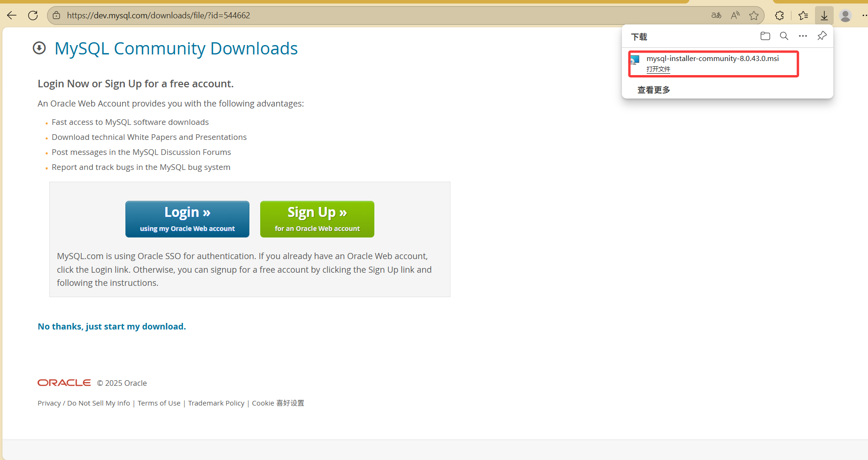This screenshot has height=460, width=868.
Task: Open MySQL Community Downloads heading link
Action: click(176, 49)
